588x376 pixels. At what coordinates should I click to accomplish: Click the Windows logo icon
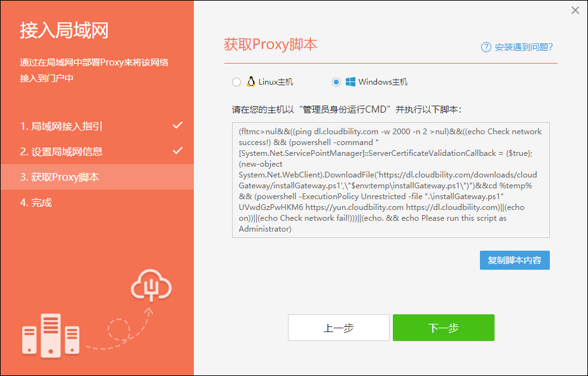(350, 82)
